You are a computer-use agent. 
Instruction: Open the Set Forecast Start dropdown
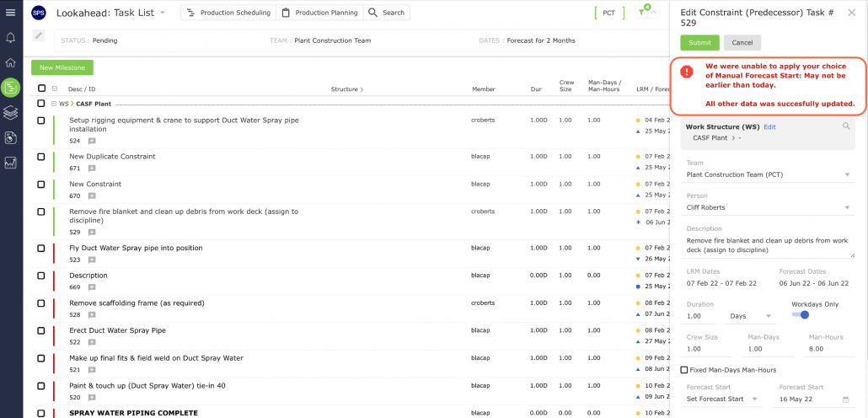[723, 399]
